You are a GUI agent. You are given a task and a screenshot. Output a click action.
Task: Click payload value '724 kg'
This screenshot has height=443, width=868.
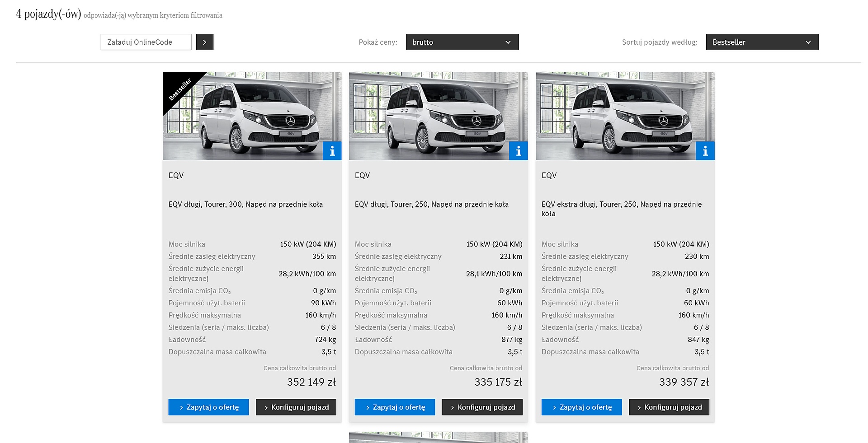point(325,339)
